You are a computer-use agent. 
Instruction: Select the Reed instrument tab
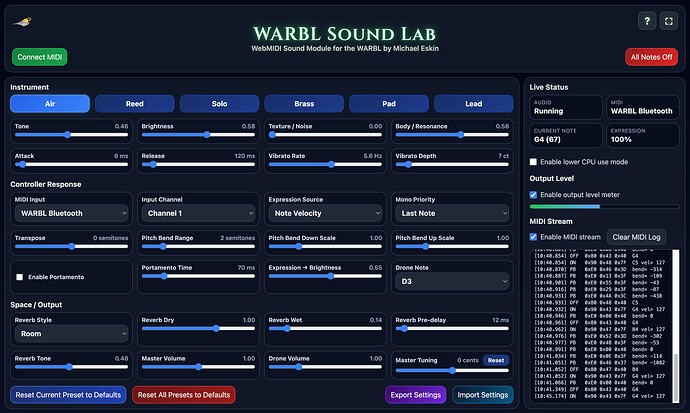point(135,104)
